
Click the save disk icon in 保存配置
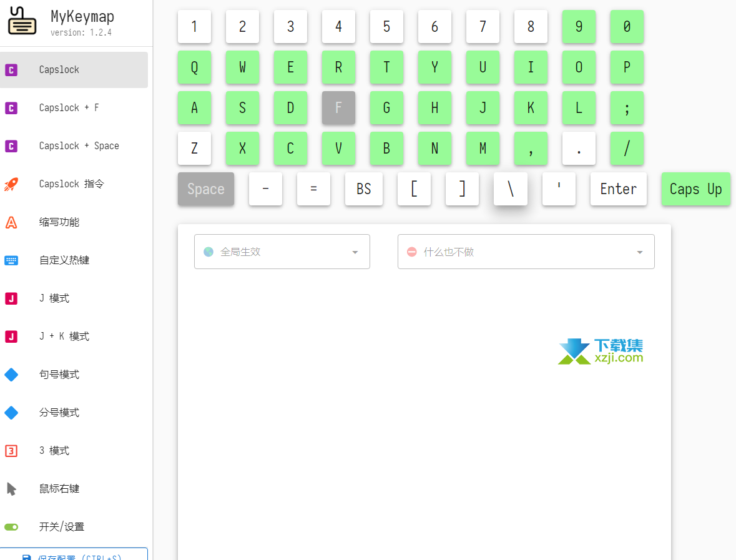27,557
